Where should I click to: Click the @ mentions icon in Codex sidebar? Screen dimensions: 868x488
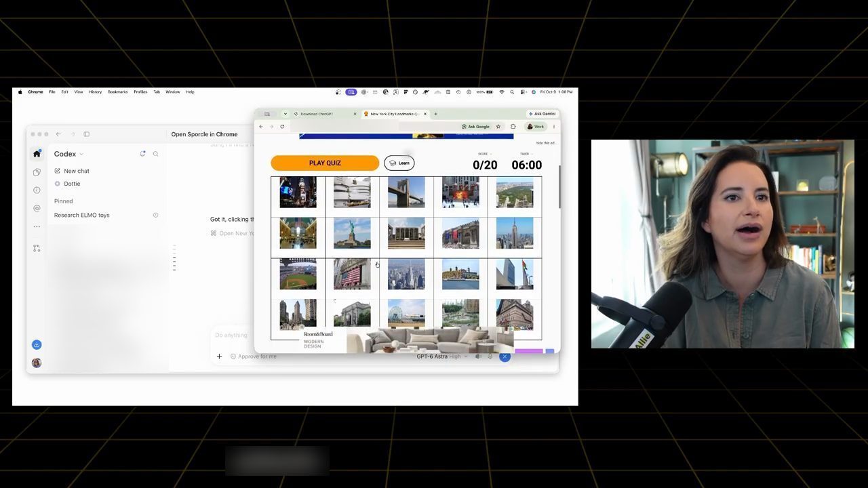point(37,209)
